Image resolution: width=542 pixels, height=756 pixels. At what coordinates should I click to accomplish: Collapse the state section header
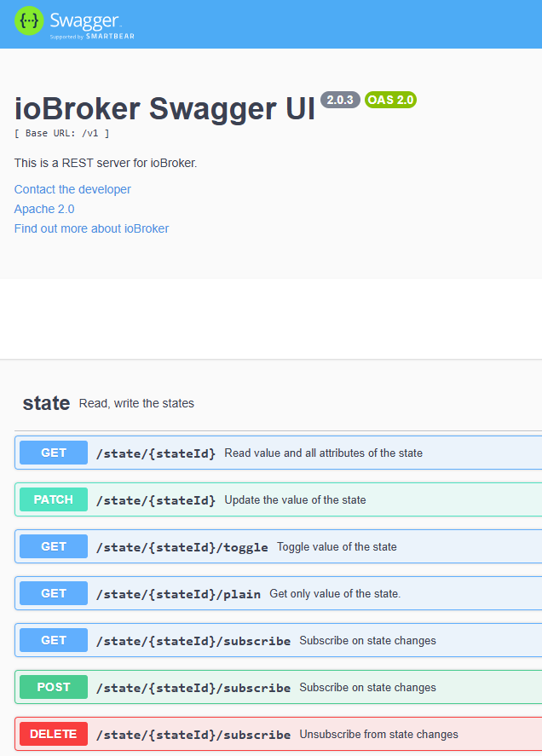click(x=278, y=403)
